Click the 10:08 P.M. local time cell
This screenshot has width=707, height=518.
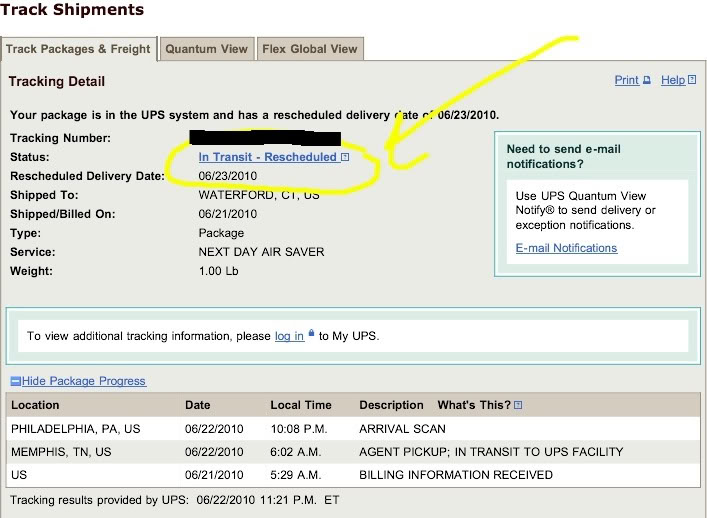(299, 429)
